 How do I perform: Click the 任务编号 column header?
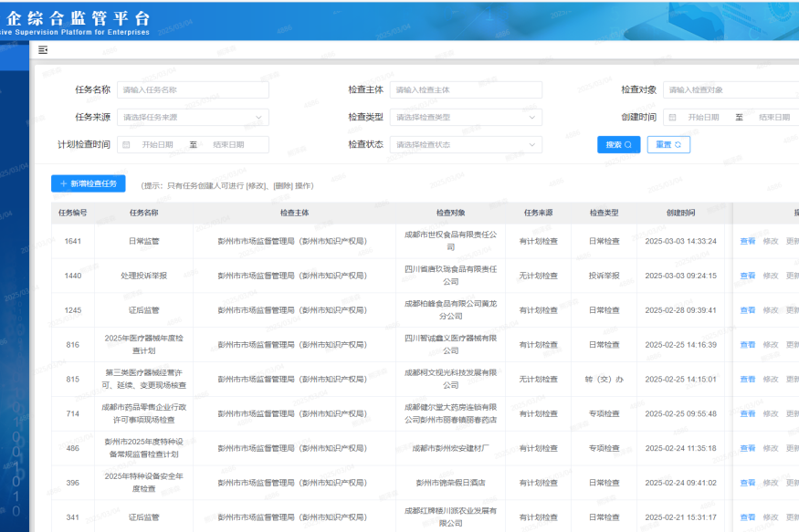click(x=73, y=214)
